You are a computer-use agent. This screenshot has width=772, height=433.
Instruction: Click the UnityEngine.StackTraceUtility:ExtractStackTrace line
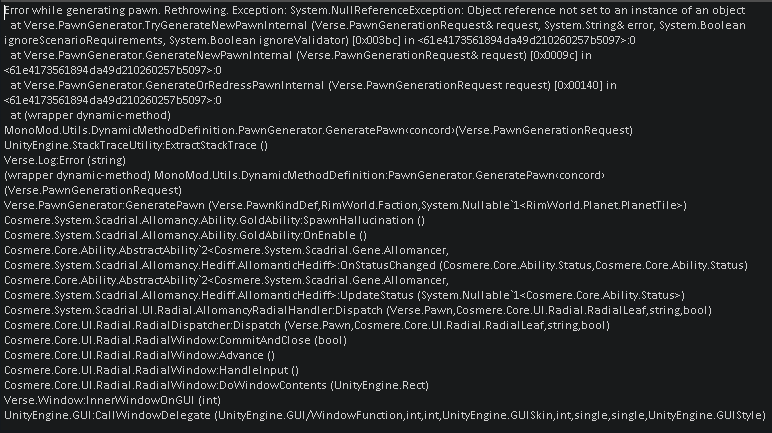(136, 145)
